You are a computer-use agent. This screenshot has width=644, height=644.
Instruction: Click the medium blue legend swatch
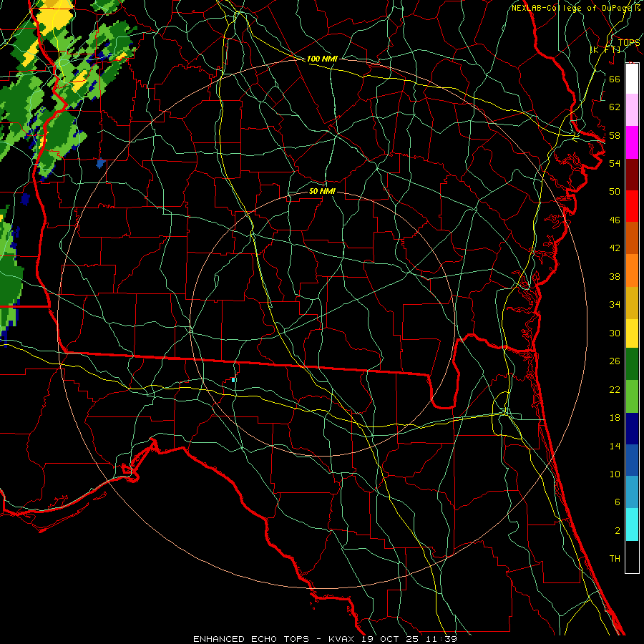(632, 460)
